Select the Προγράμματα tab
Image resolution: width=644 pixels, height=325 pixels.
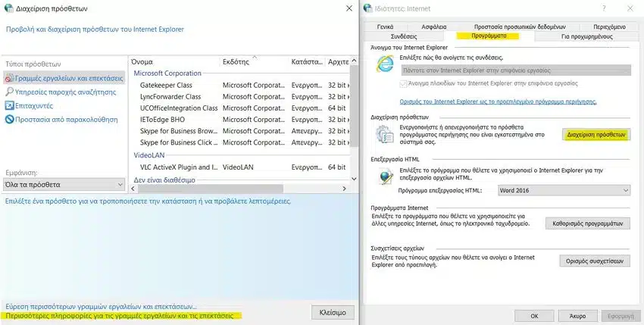(x=489, y=36)
